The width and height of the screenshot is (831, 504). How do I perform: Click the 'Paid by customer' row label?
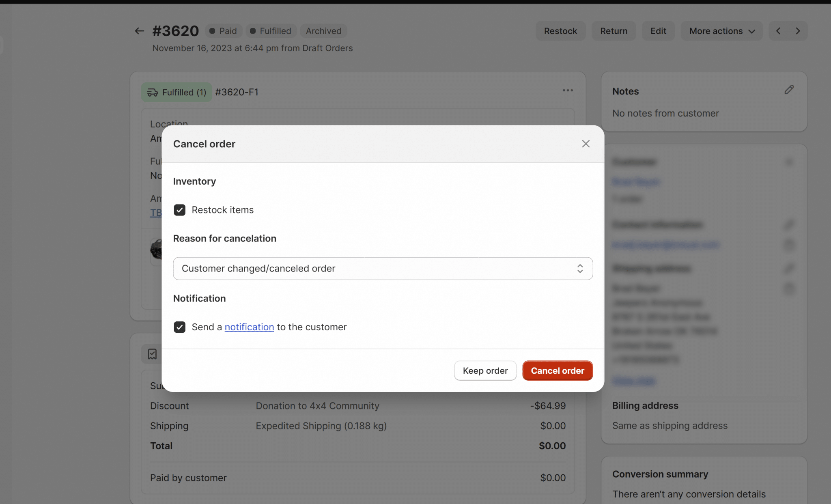click(x=188, y=478)
